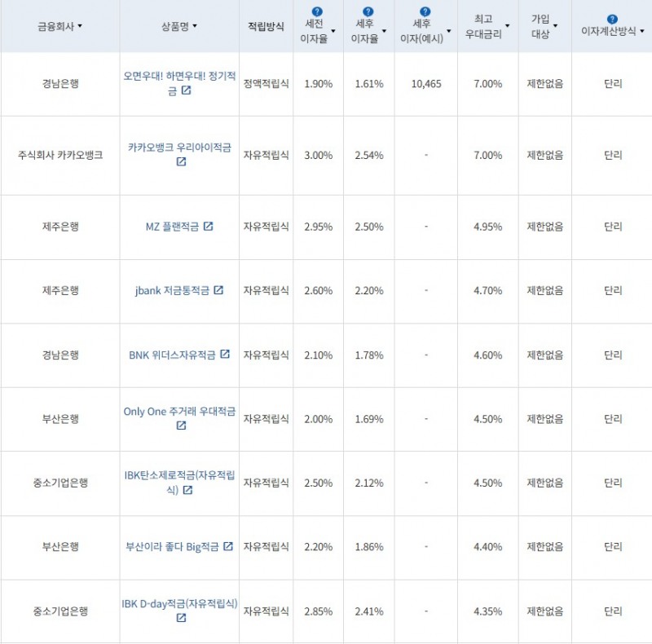This screenshot has height=644, width=652.
Task: Click external link icon beside BNK 위더스자유적금
Action: pyautogui.click(x=225, y=355)
